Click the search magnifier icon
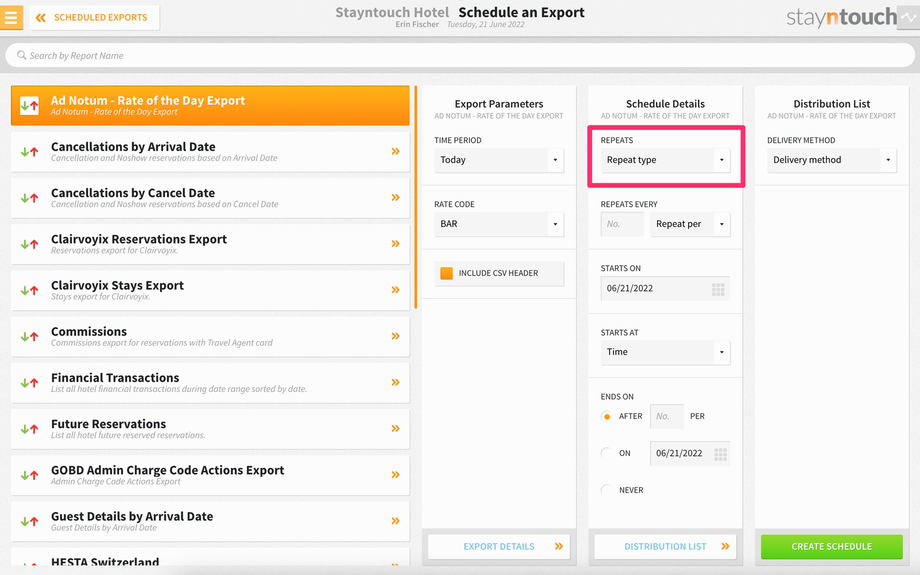 pyautogui.click(x=22, y=55)
